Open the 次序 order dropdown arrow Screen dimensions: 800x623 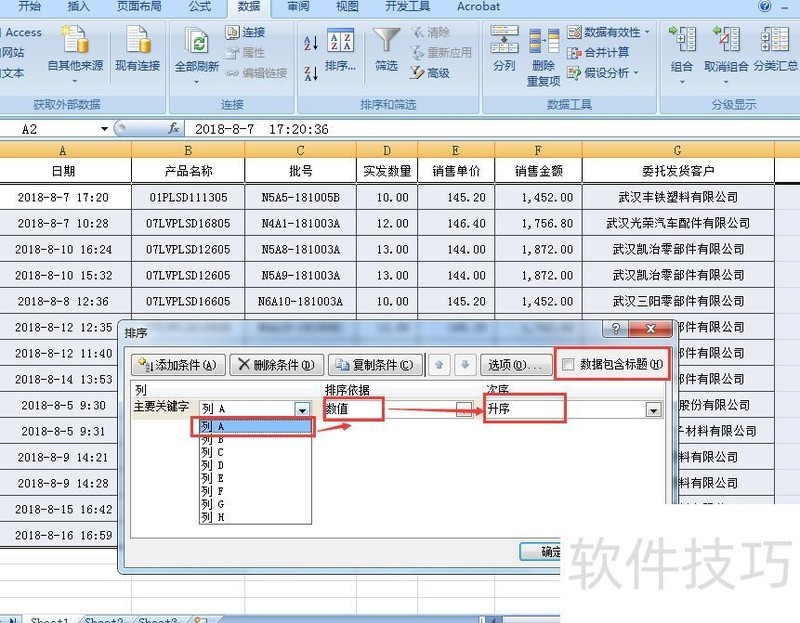pyautogui.click(x=654, y=410)
